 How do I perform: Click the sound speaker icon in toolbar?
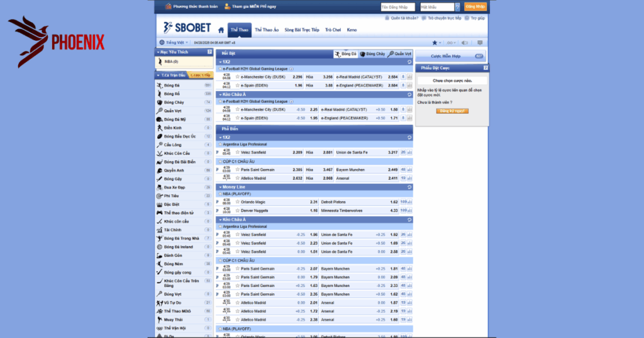[x=465, y=43]
